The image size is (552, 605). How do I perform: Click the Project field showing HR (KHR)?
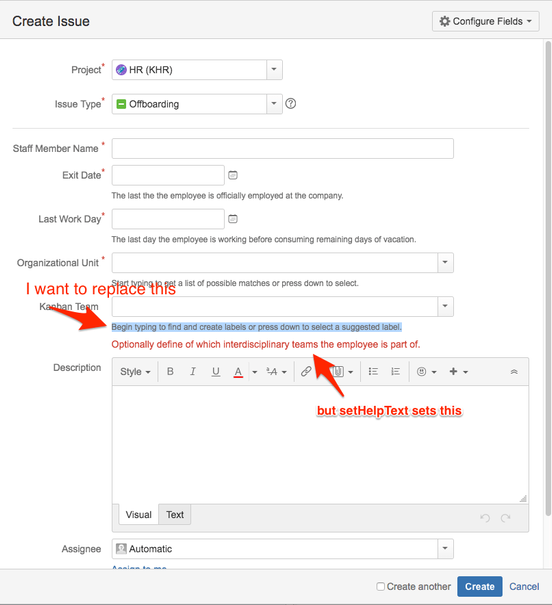point(189,70)
